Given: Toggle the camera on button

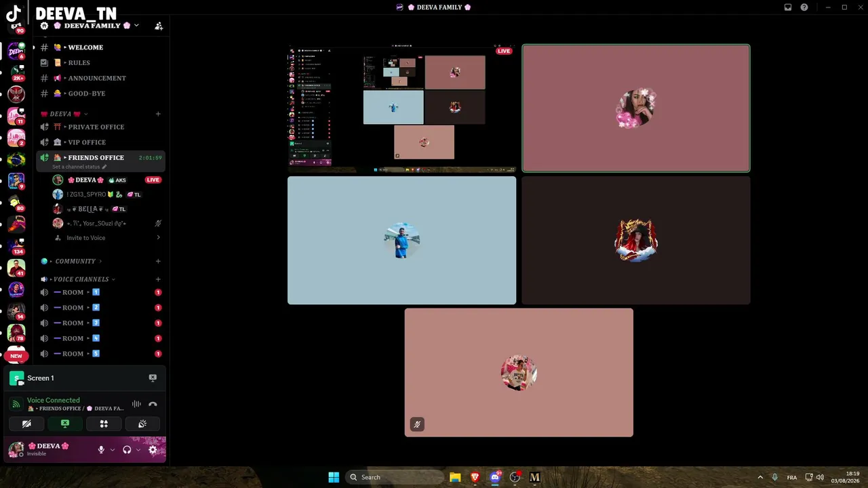Looking at the screenshot, I should (x=26, y=424).
